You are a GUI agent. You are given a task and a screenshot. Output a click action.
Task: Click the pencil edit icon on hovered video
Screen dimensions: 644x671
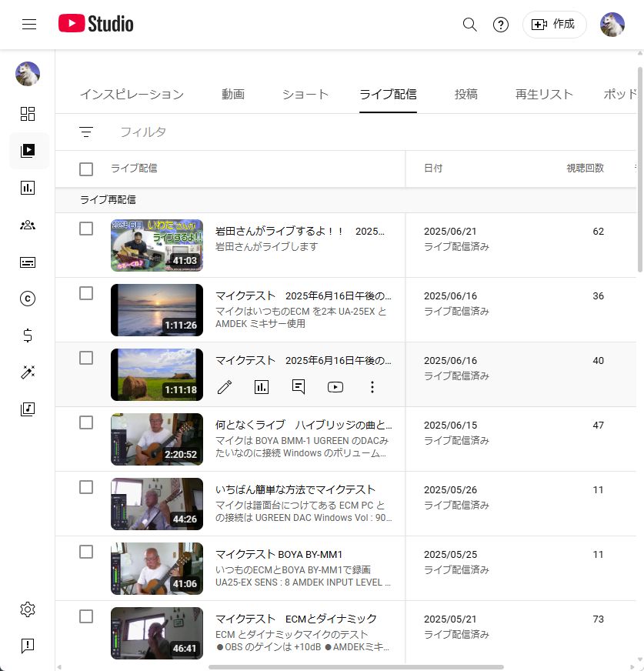tap(225, 387)
